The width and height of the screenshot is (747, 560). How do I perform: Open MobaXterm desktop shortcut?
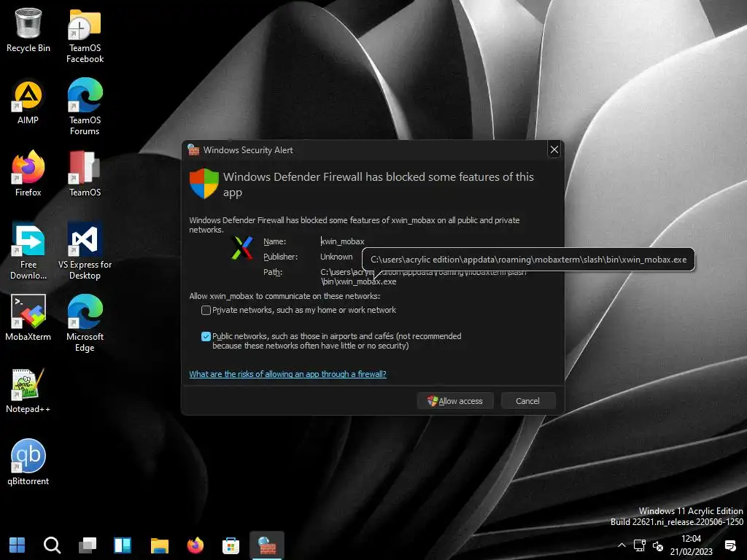pos(28,318)
